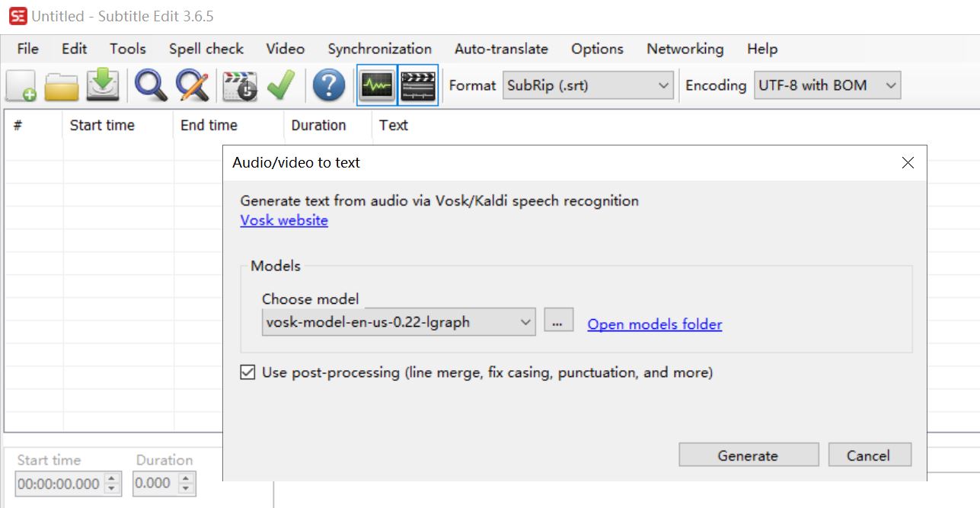Save the current subtitle
The image size is (980, 508).
tap(103, 85)
